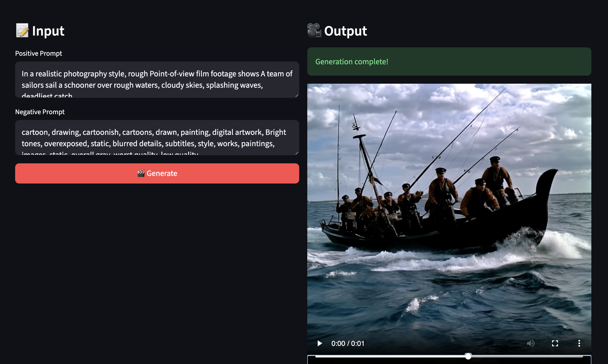Play the generated video

pos(319,343)
